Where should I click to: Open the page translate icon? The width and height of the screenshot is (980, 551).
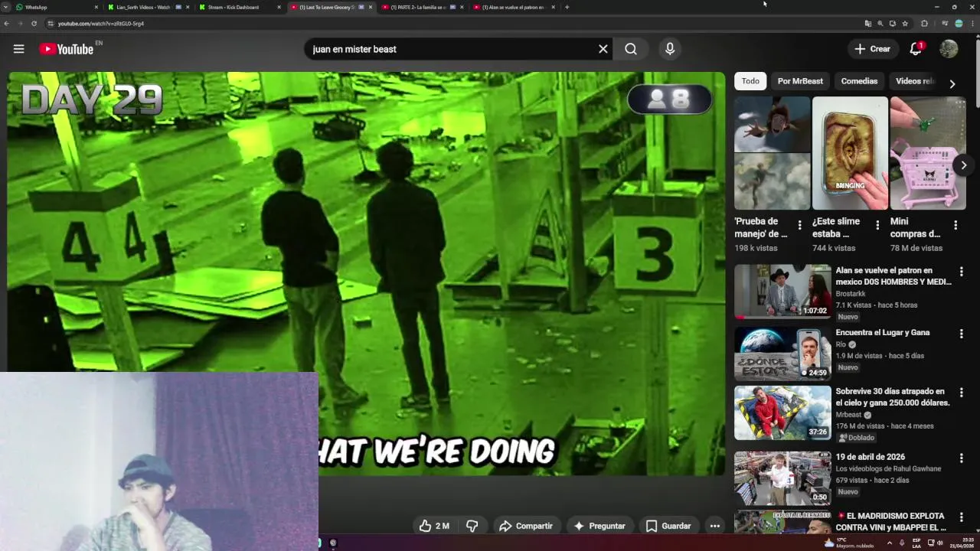(867, 24)
